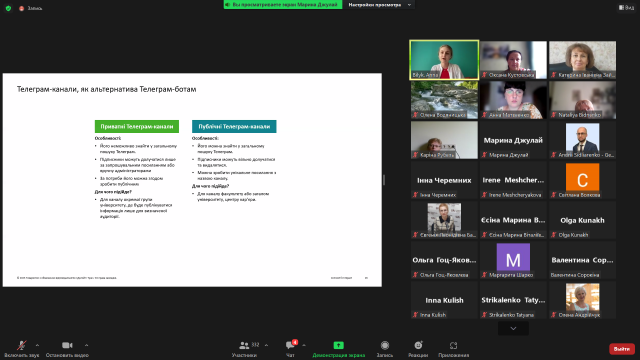Change layout with the Вид button
Image resolution: width=640 pixels, height=360 pixels.
click(x=627, y=7)
